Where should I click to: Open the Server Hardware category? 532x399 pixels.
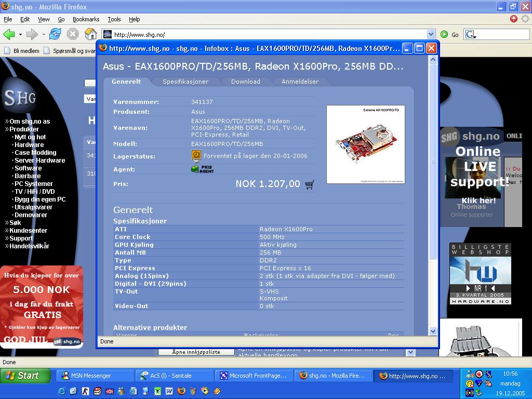(39, 161)
